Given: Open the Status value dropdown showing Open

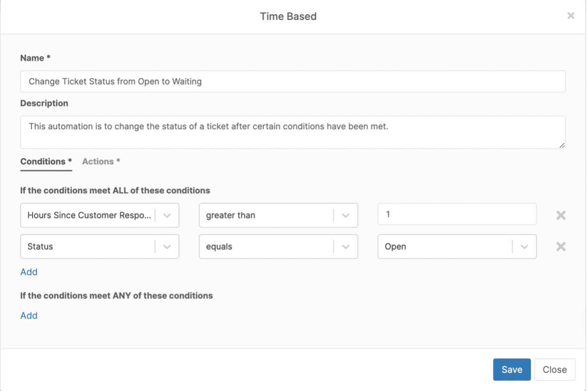Looking at the screenshot, I should coord(452,247).
